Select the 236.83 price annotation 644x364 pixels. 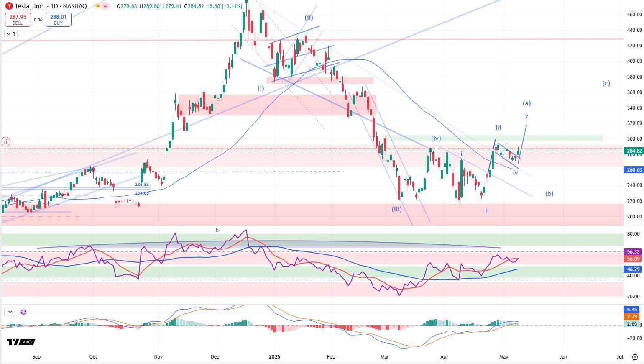(x=142, y=185)
